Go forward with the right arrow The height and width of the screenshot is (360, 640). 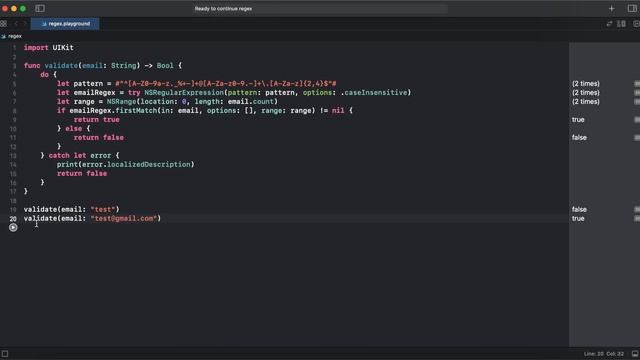tap(24, 24)
